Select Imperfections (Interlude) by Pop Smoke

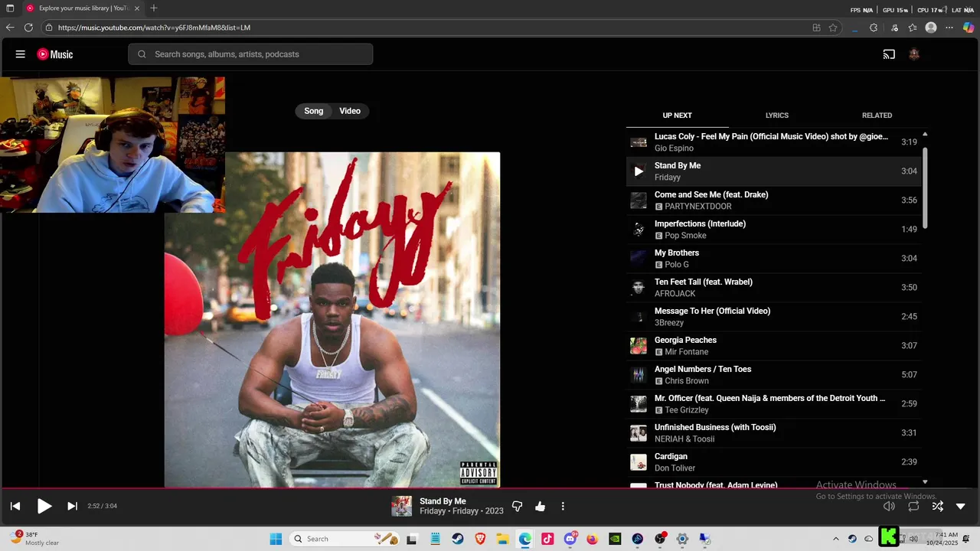tap(773, 230)
